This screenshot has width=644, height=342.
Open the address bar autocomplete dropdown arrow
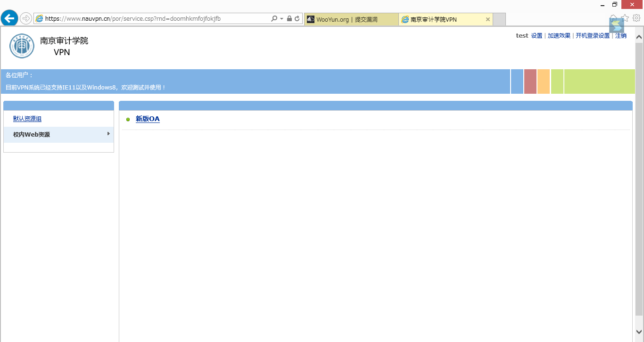pyautogui.click(x=281, y=19)
